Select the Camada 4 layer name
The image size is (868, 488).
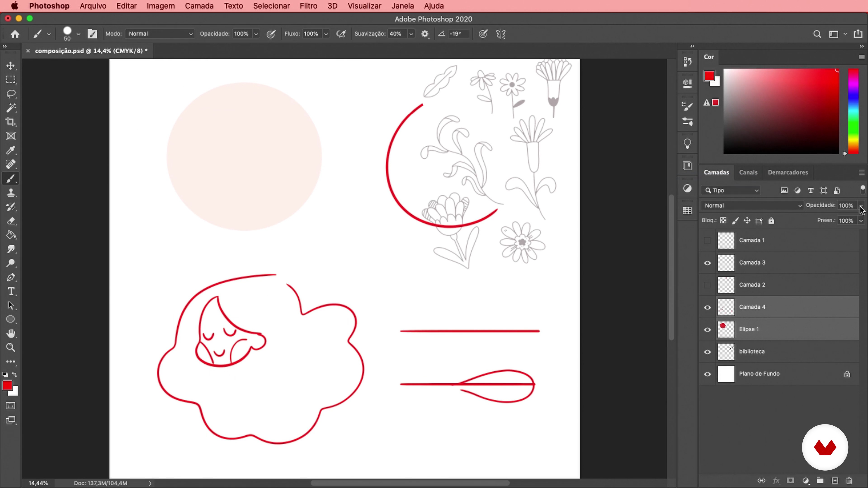tap(752, 307)
